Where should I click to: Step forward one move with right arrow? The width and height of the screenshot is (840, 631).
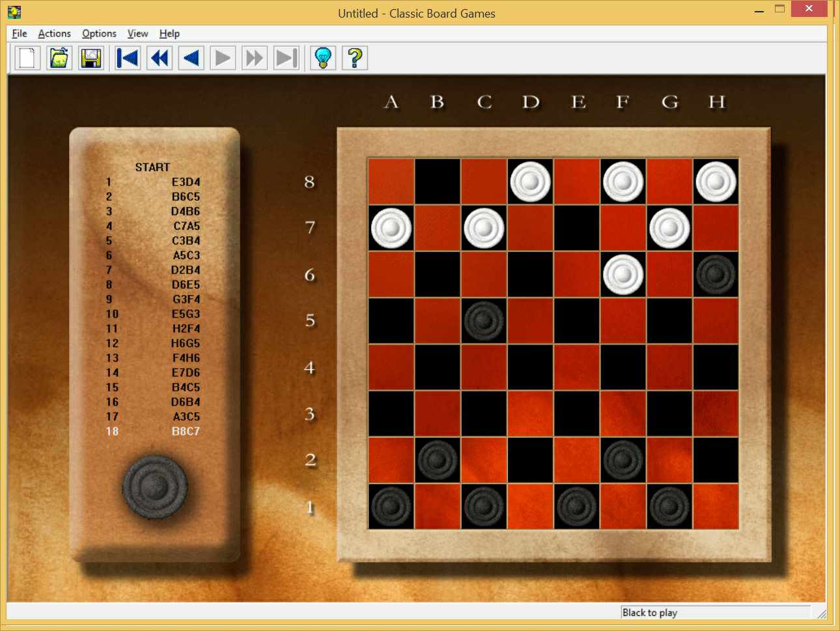[x=223, y=58]
